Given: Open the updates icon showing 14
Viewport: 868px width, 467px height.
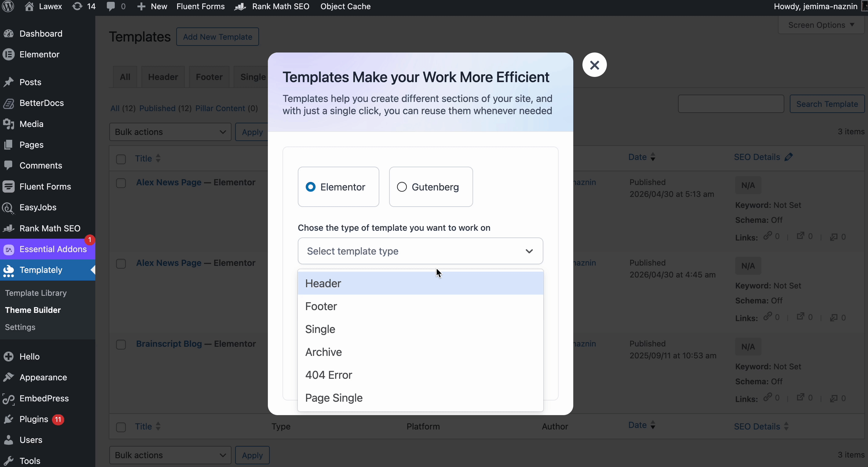Looking at the screenshot, I should pyautogui.click(x=77, y=6).
